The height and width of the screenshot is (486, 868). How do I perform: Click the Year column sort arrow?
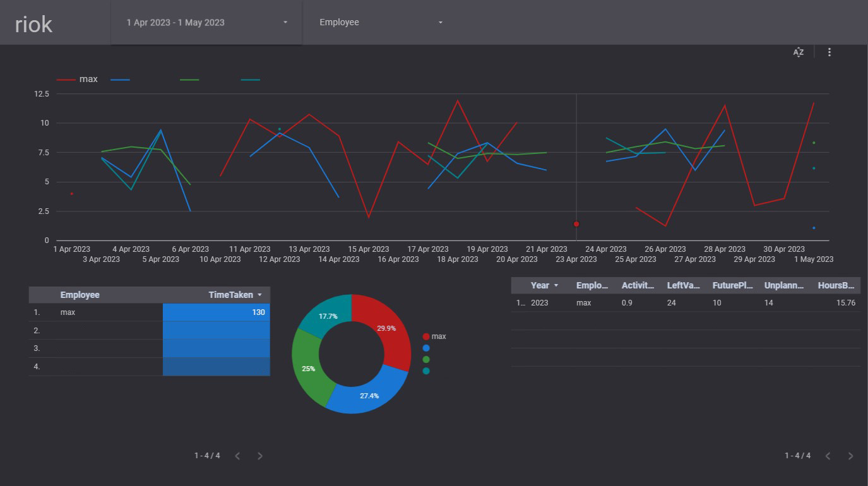556,286
